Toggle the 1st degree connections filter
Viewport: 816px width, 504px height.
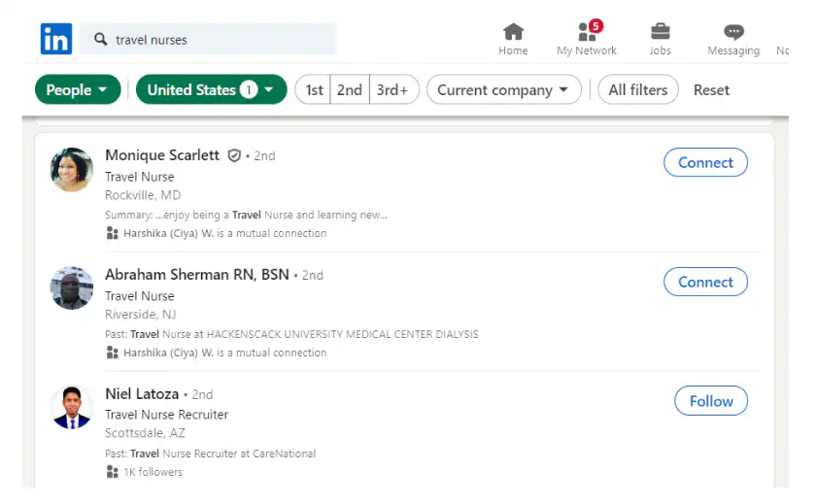(x=314, y=90)
